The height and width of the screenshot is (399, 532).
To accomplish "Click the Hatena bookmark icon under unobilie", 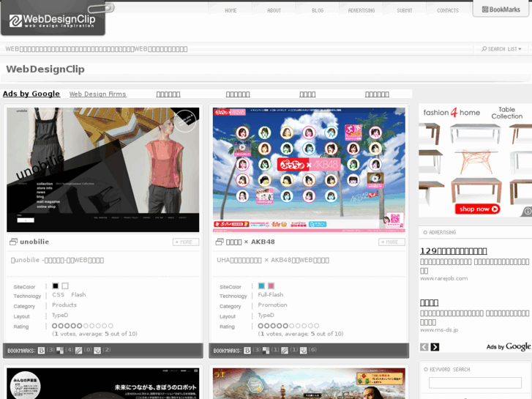I will (x=42, y=351).
